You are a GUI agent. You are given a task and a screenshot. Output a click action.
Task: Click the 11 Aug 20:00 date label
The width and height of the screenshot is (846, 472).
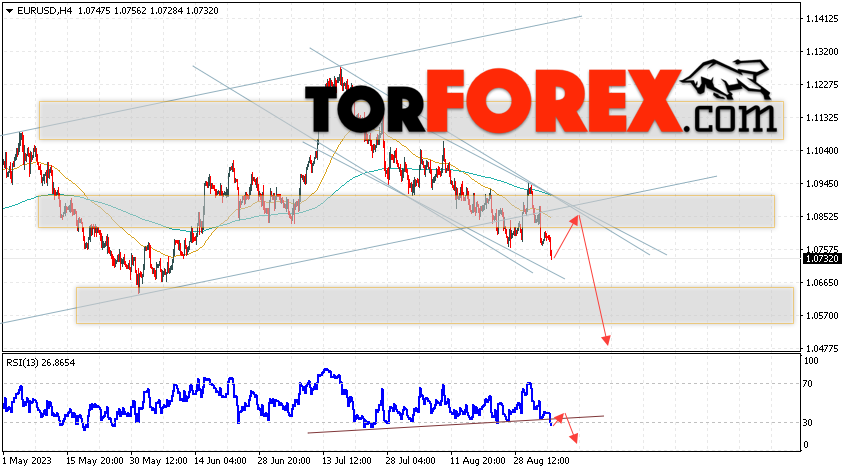point(476,461)
